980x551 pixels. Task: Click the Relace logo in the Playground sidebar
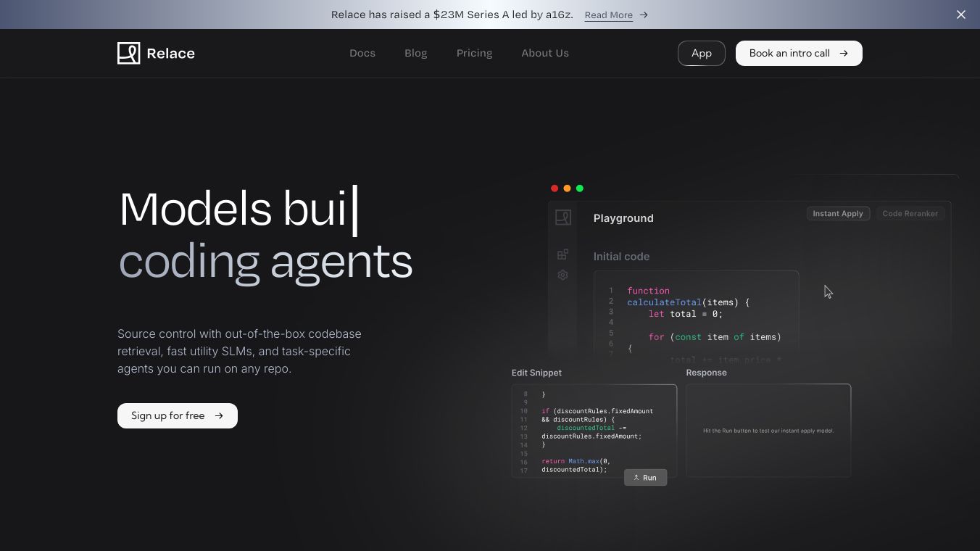click(x=563, y=217)
